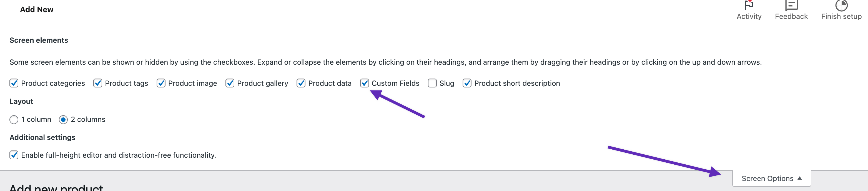868x191 pixels.
Task: Uncheck the Product tags checkbox
Action: point(97,83)
